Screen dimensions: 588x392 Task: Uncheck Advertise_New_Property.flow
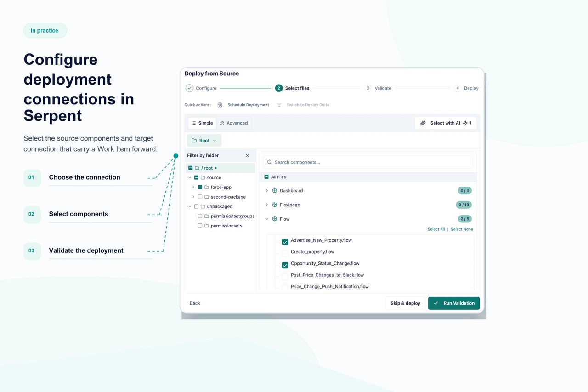285,242
